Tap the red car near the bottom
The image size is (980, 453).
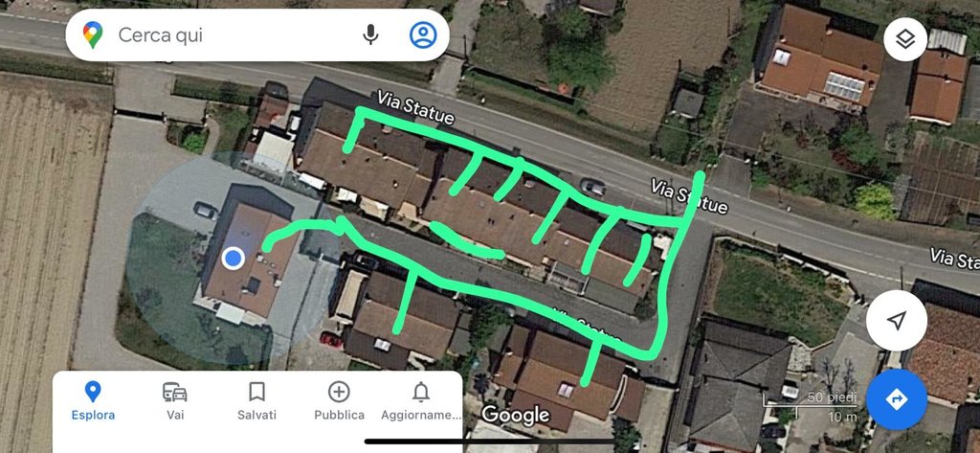click(x=331, y=340)
